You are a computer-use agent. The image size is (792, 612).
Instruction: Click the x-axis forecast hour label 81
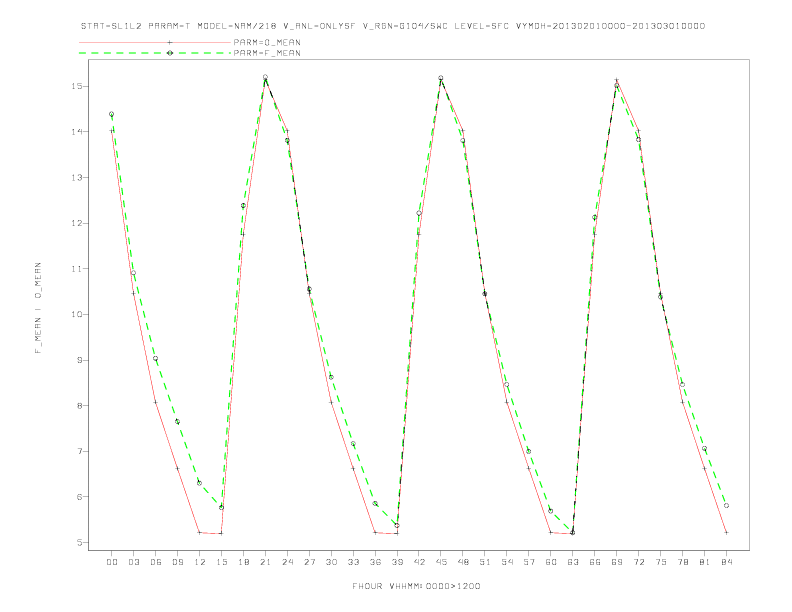click(705, 562)
